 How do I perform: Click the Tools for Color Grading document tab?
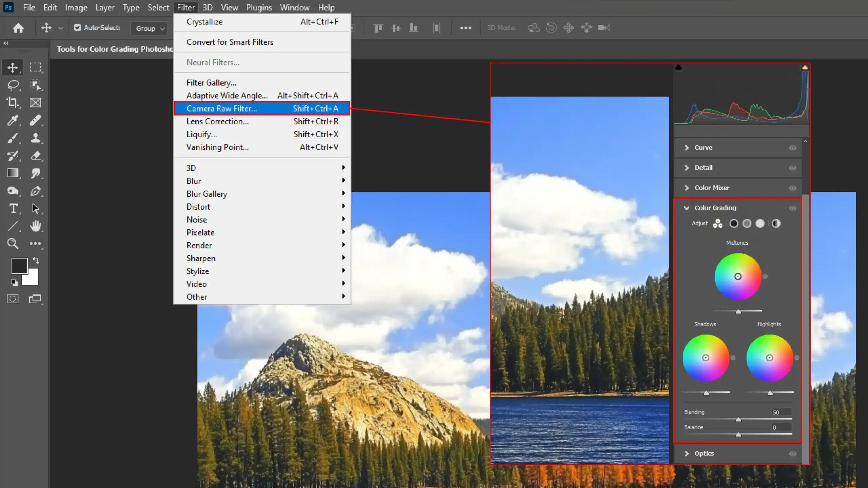[115, 49]
